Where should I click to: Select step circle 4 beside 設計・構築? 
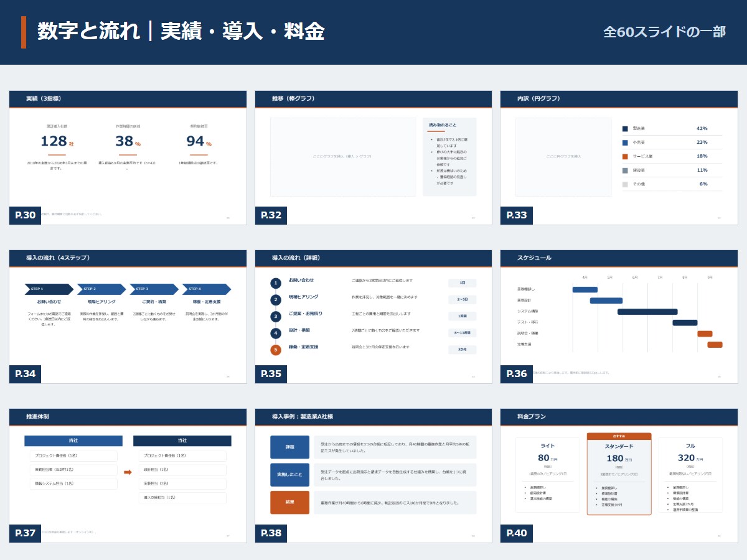pos(276,333)
